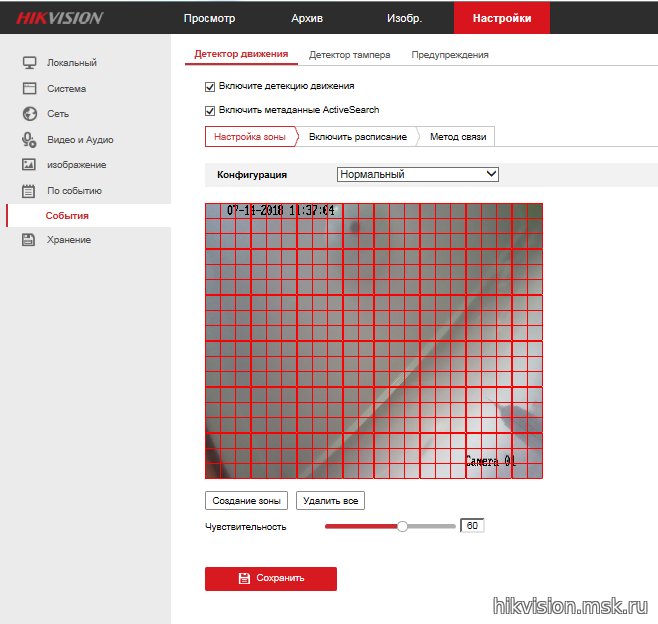The height and width of the screenshot is (624, 658).
Task: Click the Чувствительность slider handle
Action: 402,526
